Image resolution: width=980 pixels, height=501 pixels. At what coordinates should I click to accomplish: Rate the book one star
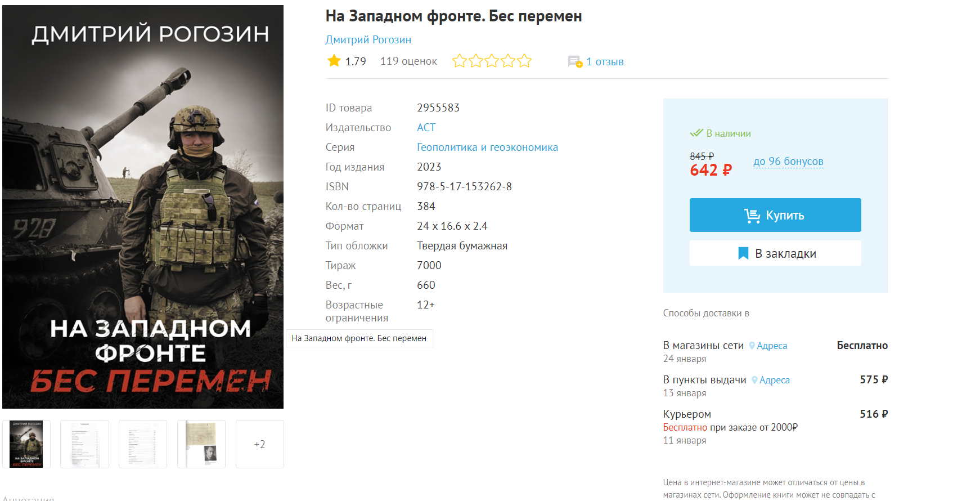460,61
